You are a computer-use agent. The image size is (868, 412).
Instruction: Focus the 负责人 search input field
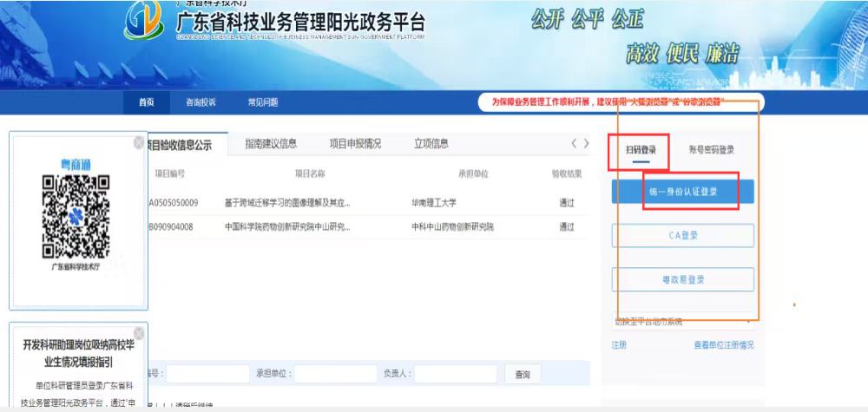(456, 374)
